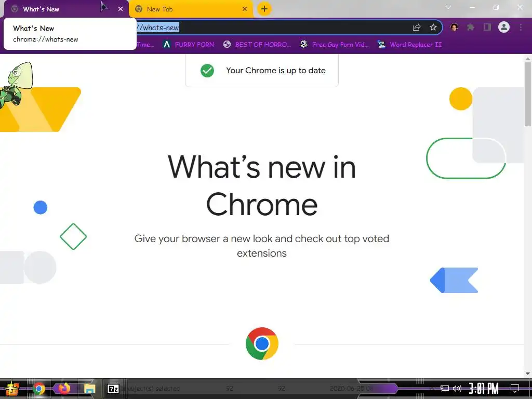Image resolution: width=532 pixels, height=399 pixels.
Task: Click the page vertical scrollbar thumb
Action: click(528, 95)
